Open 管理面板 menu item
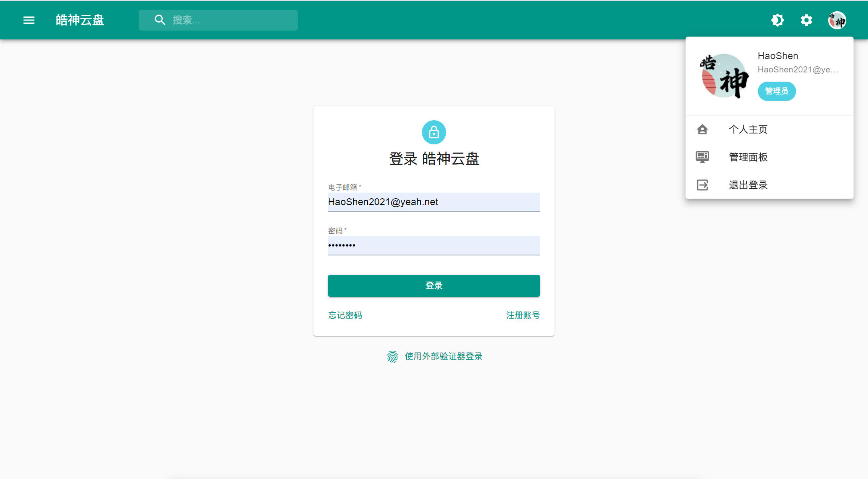Viewport: 868px width, 479px height. [x=769, y=157]
